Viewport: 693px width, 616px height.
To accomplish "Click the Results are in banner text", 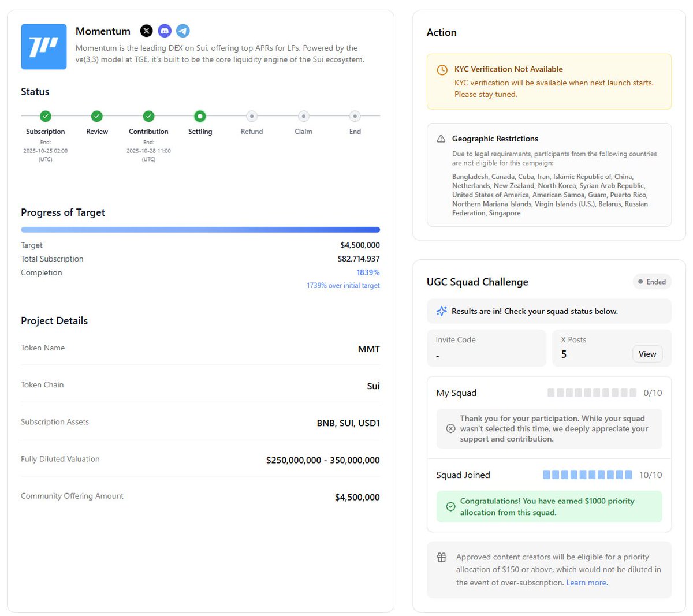I will point(535,311).
